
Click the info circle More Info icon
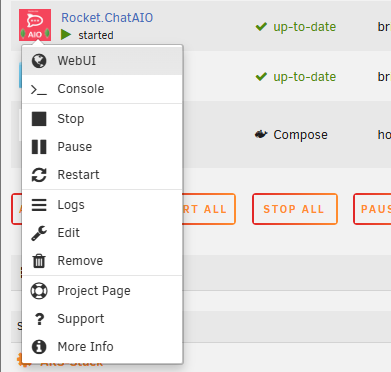pyautogui.click(x=39, y=347)
